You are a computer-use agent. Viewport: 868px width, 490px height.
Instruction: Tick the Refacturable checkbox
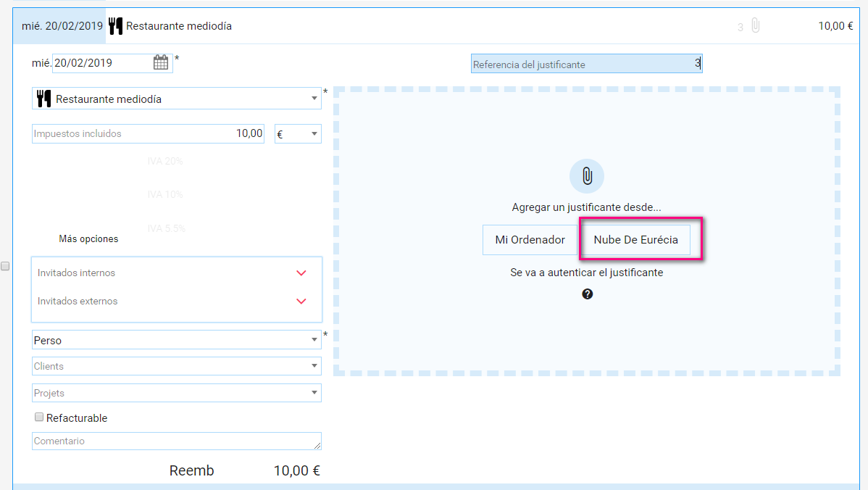pyautogui.click(x=39, y=418)
